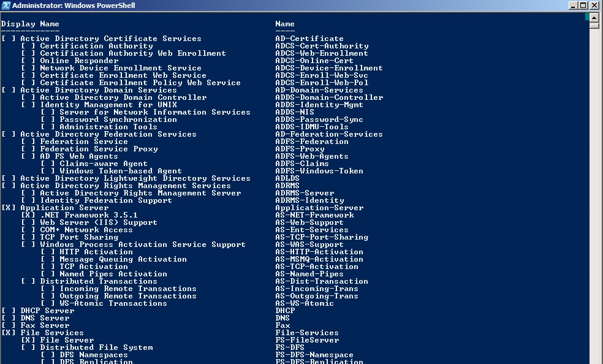Click the 'ADRMS-Server' name value
The width and height of the screenshot is (603, 364).
(x=305, y=193)
